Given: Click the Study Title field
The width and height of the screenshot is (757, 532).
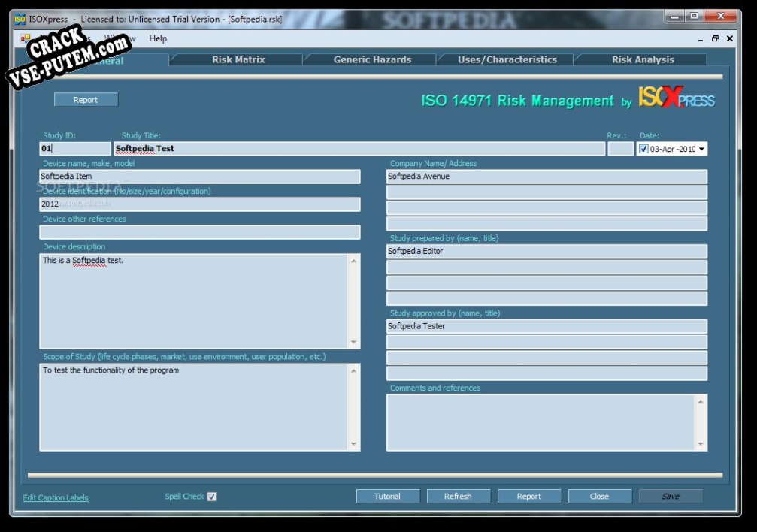Looking at the screenshot, I should point(359,149).
